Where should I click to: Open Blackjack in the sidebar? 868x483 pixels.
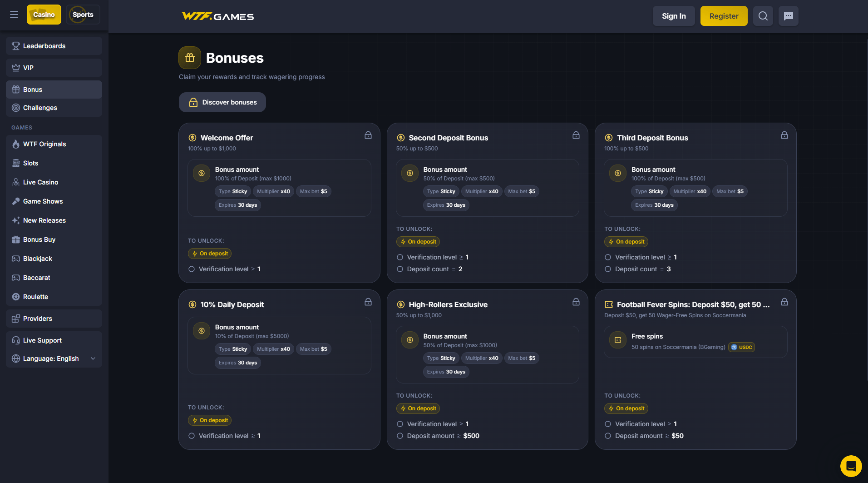point(54,259)
